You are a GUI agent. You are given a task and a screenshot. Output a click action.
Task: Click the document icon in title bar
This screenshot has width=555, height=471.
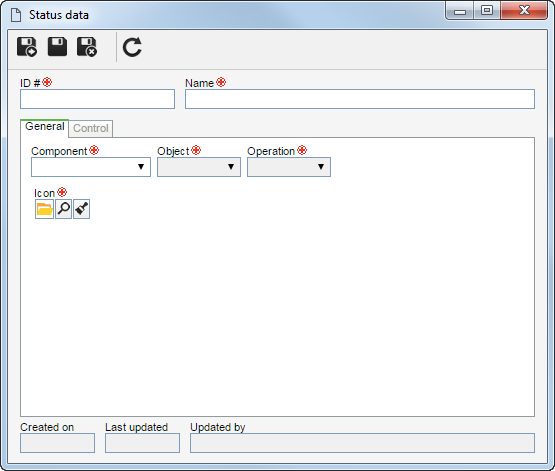pos(16,15)
